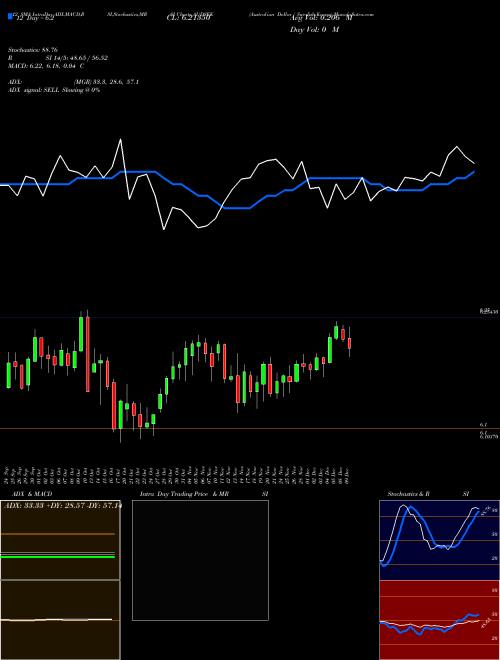
Task: Click the 'Day Vol: 0 M' label
Action: (x=314, y=30)
